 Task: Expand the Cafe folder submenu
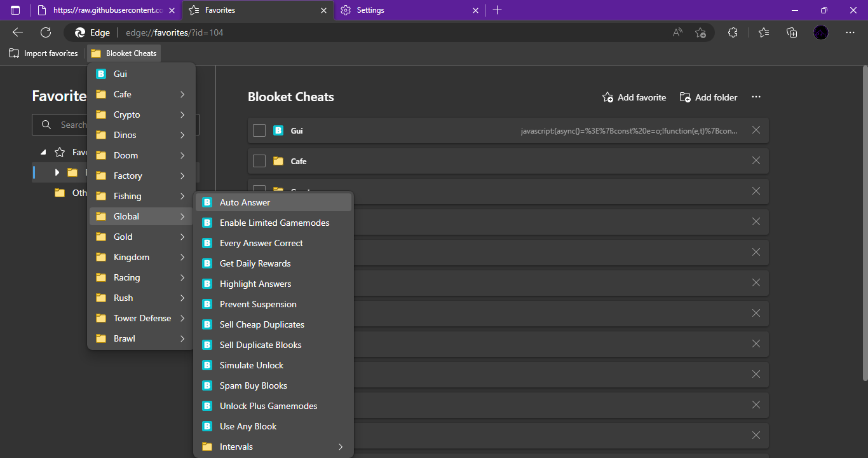click(x=141, y=94)
